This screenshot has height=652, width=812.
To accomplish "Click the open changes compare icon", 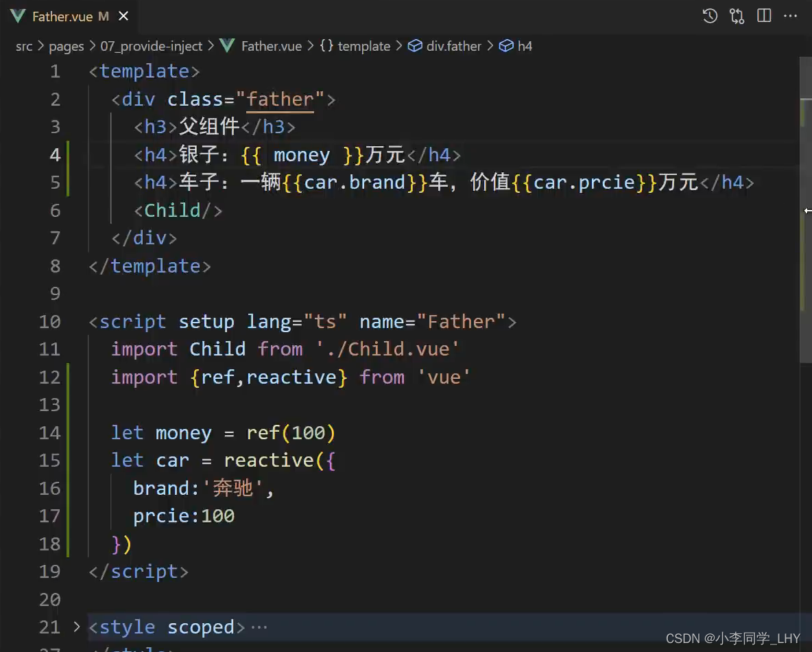I will click(737, 16).
